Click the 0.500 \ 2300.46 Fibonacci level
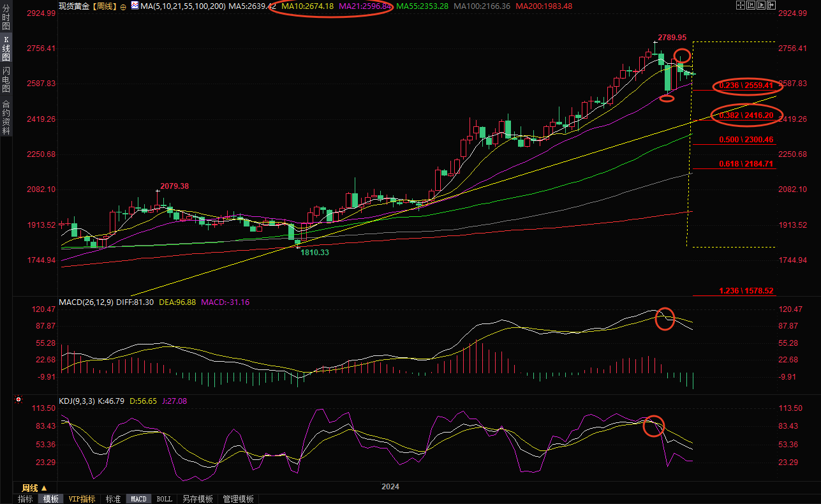Image resolution: width=821 pixels, height=504 pixels. pos(746,140)
